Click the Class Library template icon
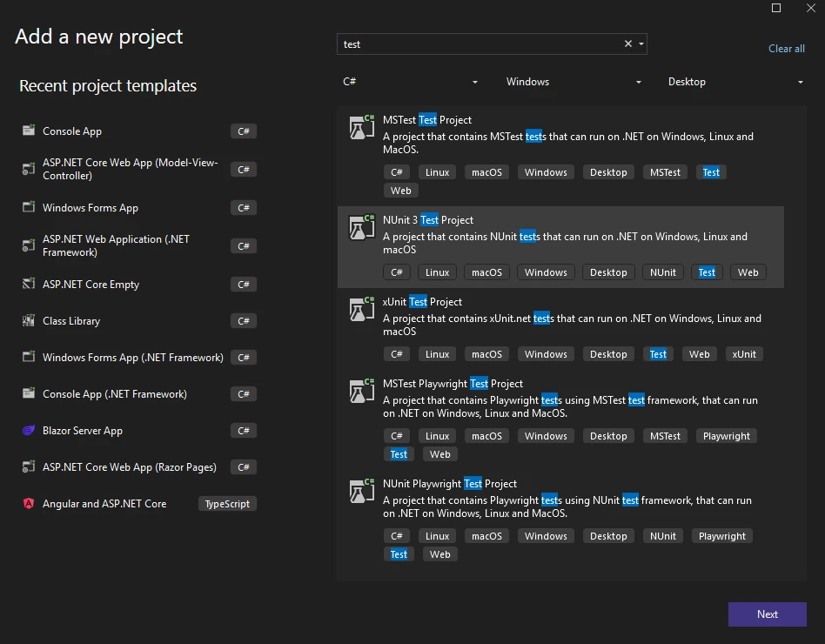The height and width of the screenshot is (644, 825). tap(29, 320)
